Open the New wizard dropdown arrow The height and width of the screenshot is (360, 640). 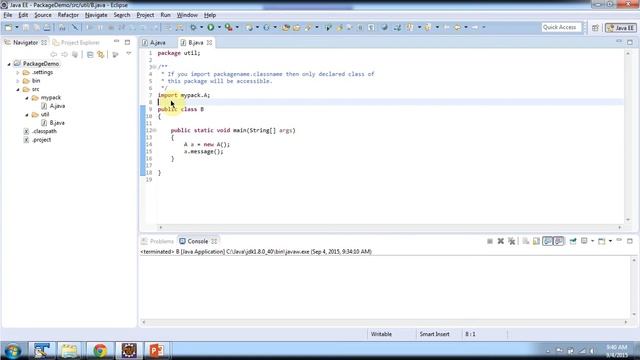(x=17, y=27)
